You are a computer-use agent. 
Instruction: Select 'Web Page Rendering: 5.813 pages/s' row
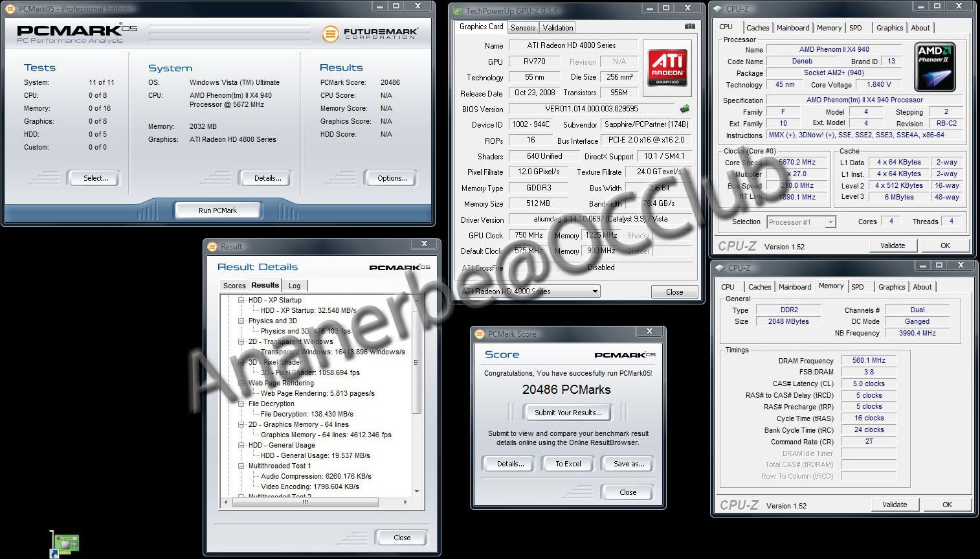pos(318,393)
